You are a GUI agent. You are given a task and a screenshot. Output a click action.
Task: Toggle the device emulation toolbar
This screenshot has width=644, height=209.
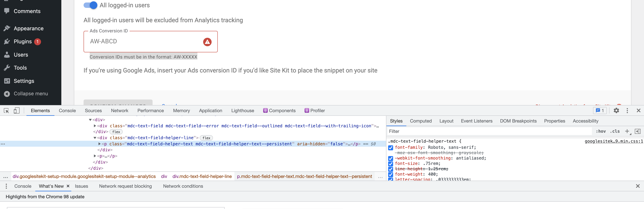tap(16, 110)
